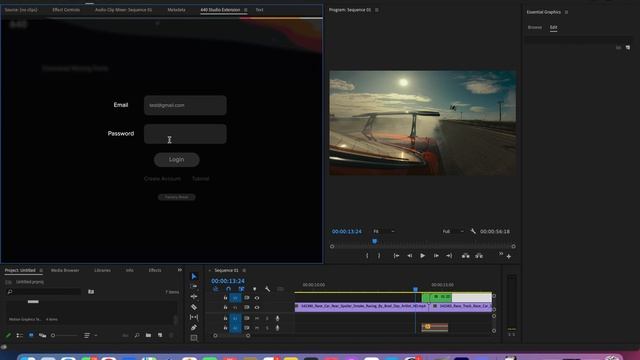Select the Slip tool
Screen dimensions: 640x360
click(194, 317)
